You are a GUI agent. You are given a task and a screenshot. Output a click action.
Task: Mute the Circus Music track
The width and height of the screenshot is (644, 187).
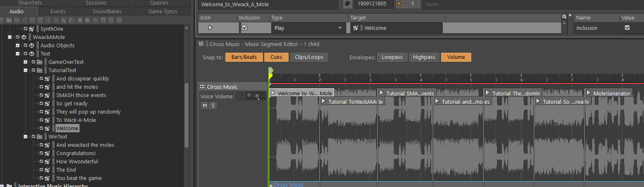pyautogui.click(x=205, y=105)
